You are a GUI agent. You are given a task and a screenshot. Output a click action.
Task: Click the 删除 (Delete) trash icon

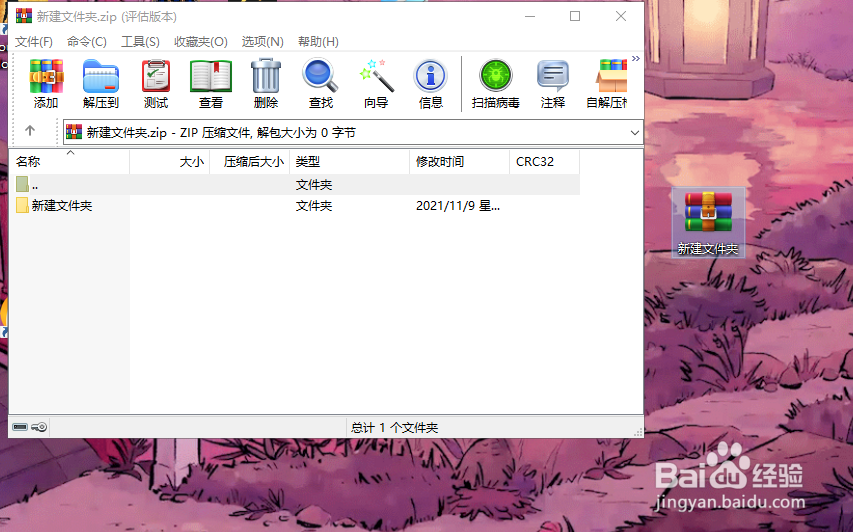(265, 84)
